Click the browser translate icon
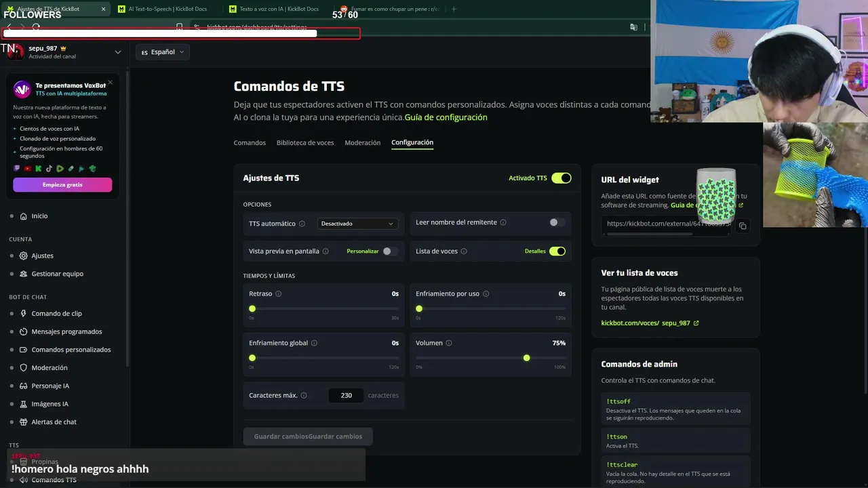The height and width of the screenshot is (488, 868). coord(633,27)
